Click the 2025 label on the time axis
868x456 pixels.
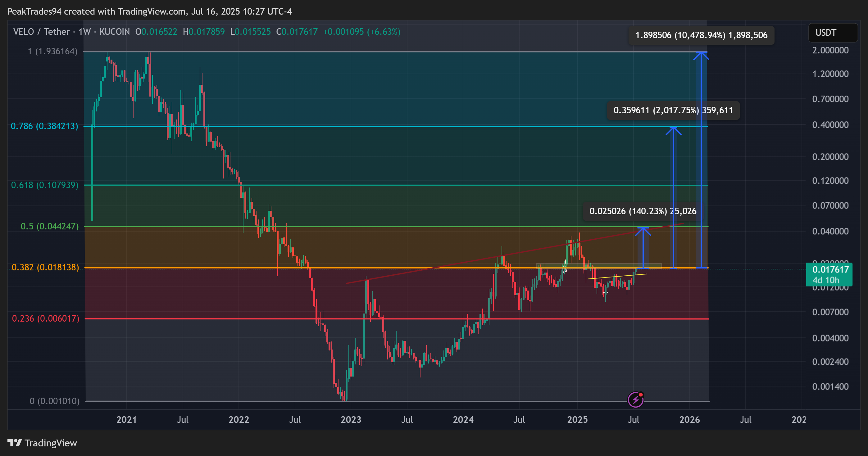[578, 420]
